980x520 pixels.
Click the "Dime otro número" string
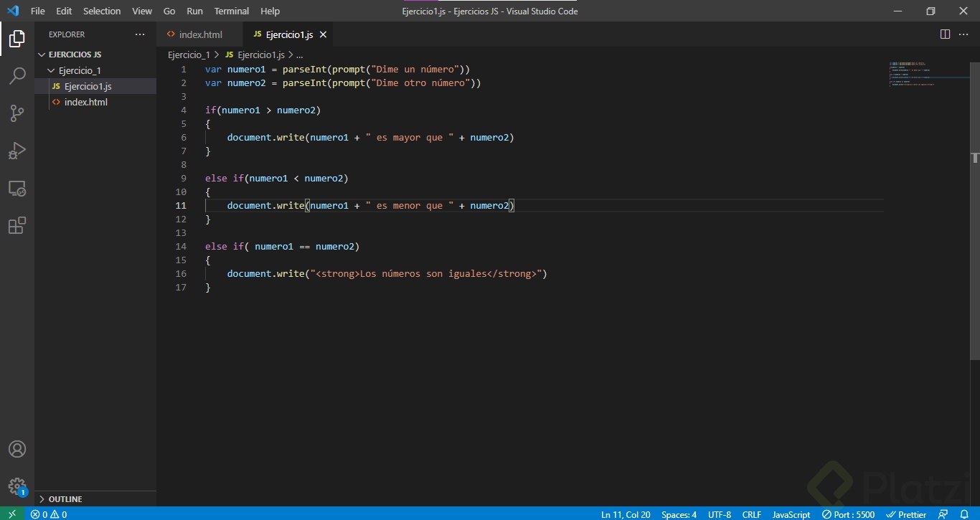pyautogui.click(x=420, y=82)
